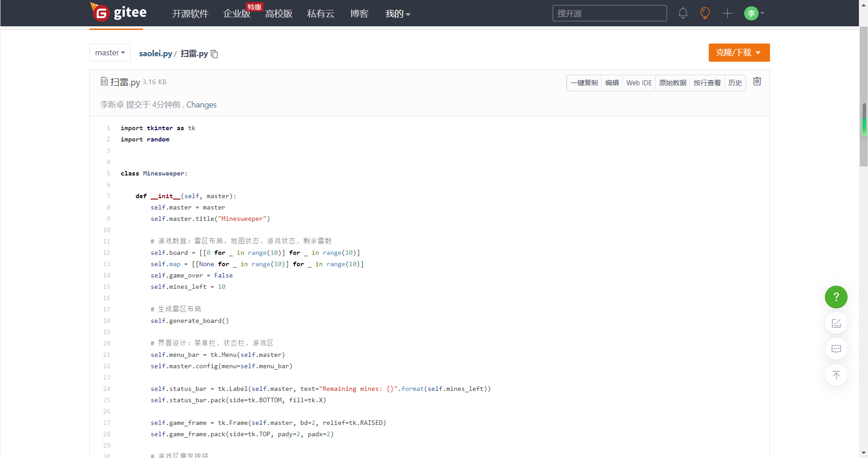Viewport: 868px width, 458px height.
Task: Copy file path using the clipboard icon
Action: coord(215,54)
